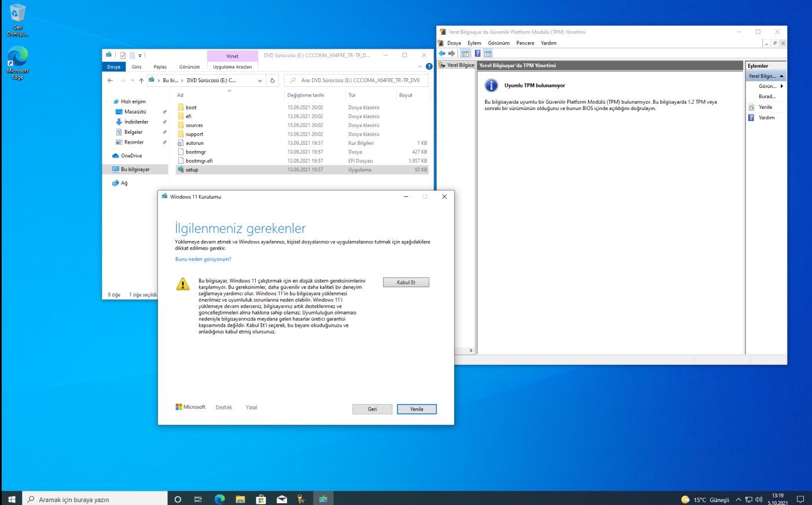Click New Folder icon in Explorer title bar
The width and height of the screenshot is (812, 505).
(132, 56)
